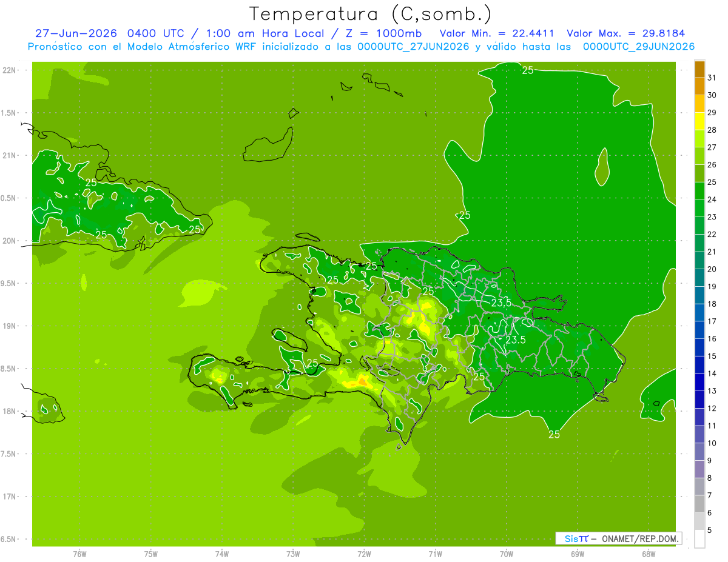Click the "21N" latitude axis label
This screenshot has height=562, width=728.
[10, 155]
